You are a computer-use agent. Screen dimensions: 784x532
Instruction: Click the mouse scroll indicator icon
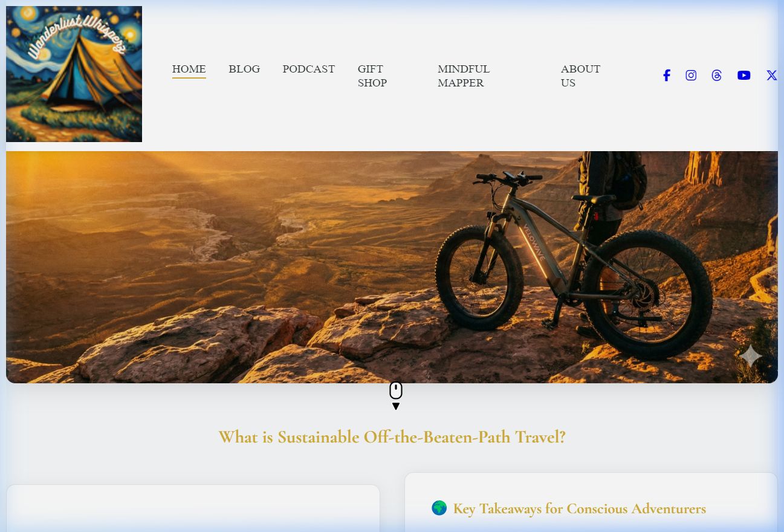tap(396, 391)
